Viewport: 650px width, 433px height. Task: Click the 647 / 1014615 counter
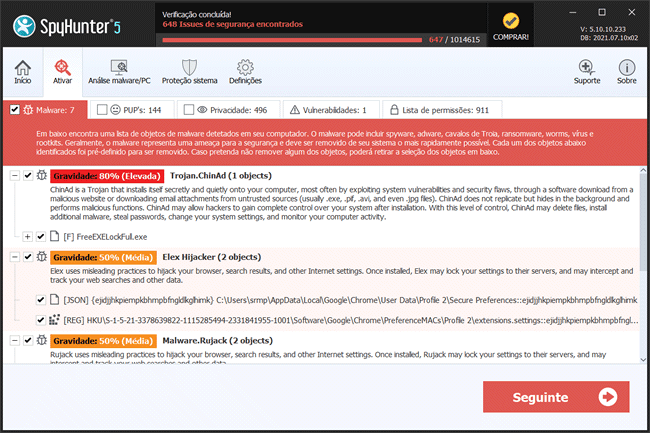click(454, 39)
